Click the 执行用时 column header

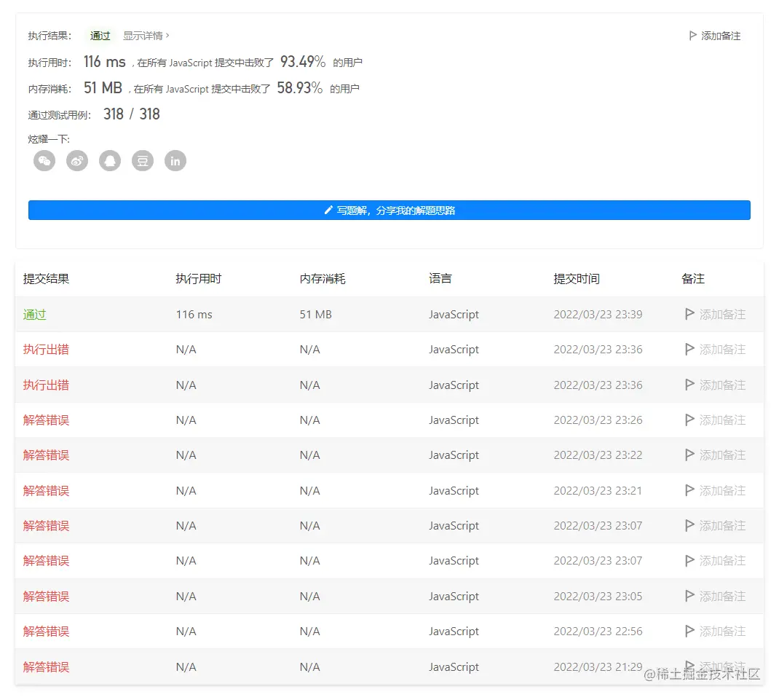[199, 278]
